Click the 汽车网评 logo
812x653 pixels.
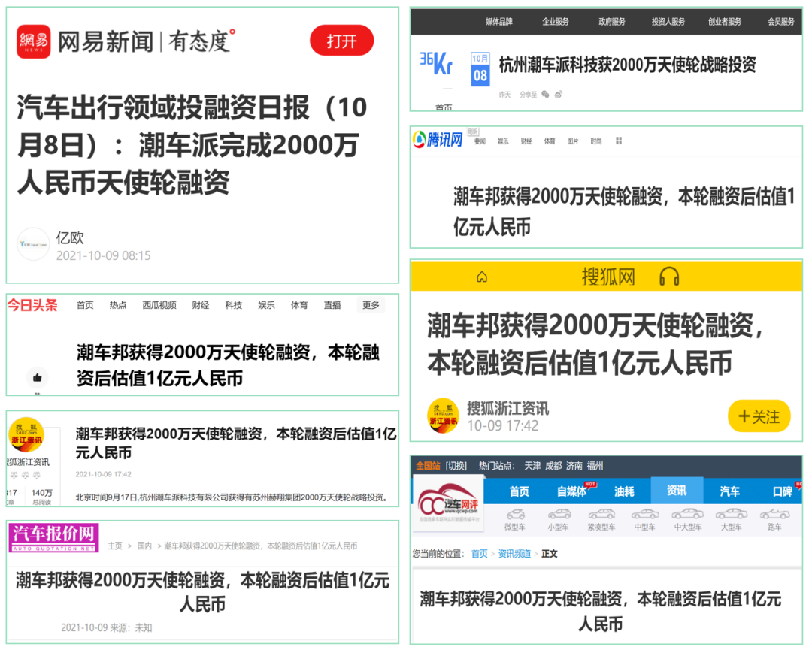point(448,504)
